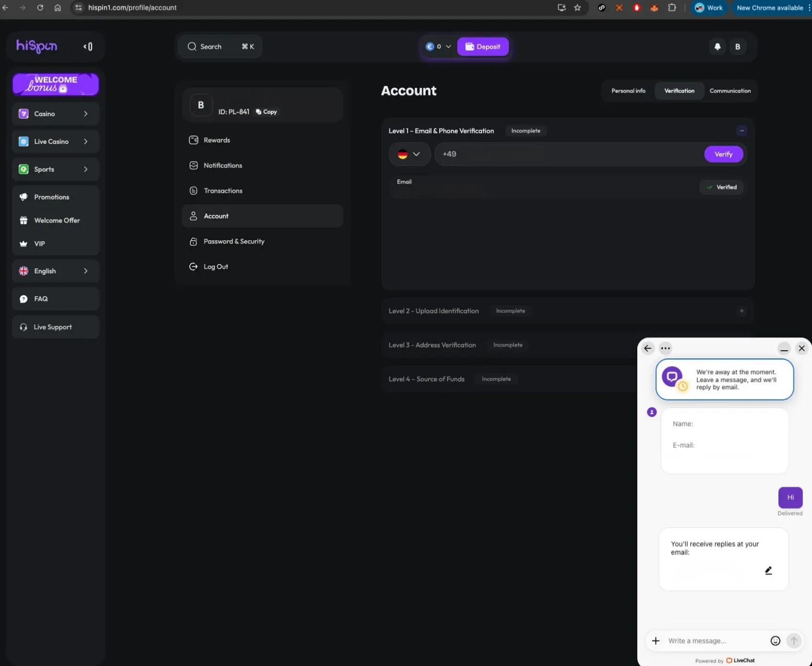Reload the page in Chrome
This screenshot has height=666, width=812.
(40, 8)
